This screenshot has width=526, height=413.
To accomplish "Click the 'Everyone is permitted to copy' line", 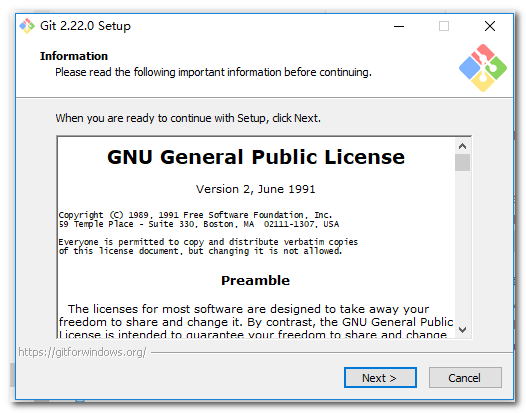I will [208, 242].
